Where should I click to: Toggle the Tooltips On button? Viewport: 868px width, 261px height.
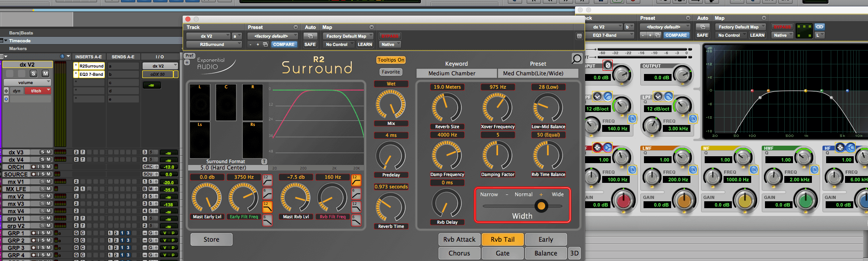point(391,60)
